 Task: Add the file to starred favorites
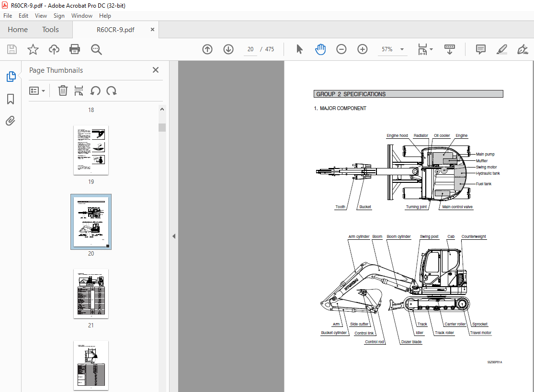(33, 49)
